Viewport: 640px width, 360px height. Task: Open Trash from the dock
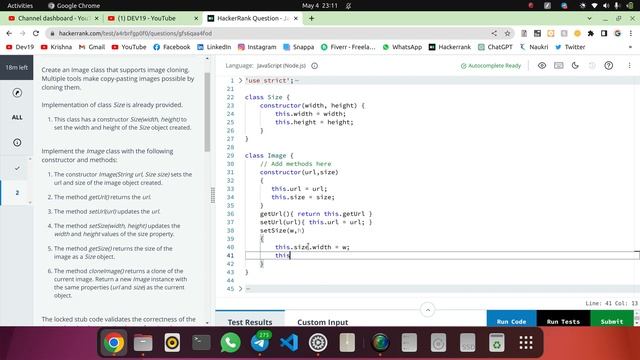(x=497, y=342)
